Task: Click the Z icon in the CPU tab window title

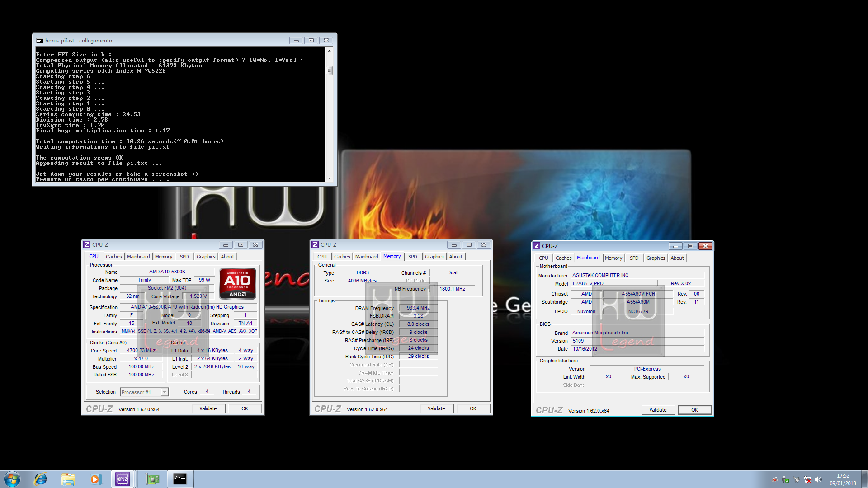Action: tap(87, 244)
